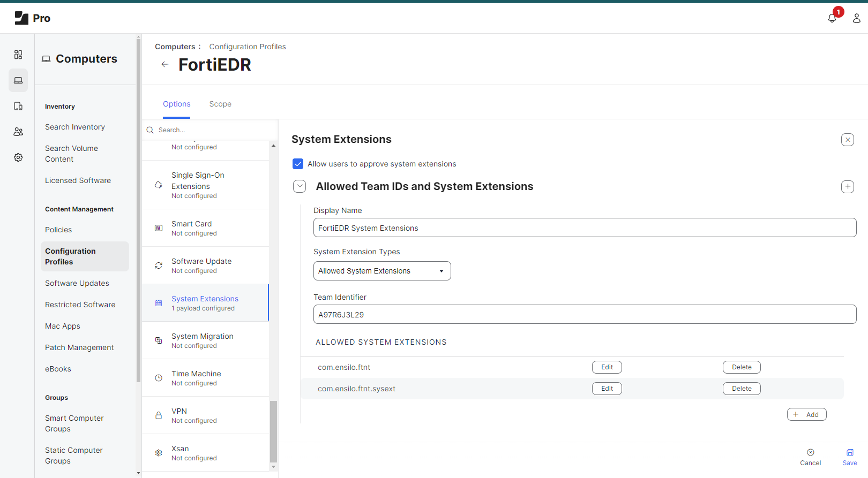Screen dimensions: 868x478
Task: Click the Smart Card payload icon
Action: tap(159, 228)
